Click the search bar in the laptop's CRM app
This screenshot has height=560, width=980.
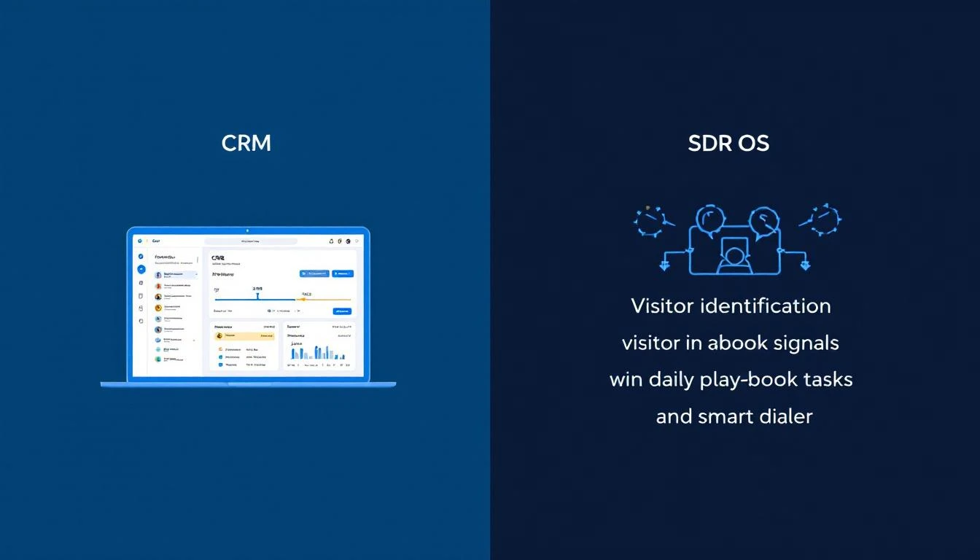[x=251, y=241]
